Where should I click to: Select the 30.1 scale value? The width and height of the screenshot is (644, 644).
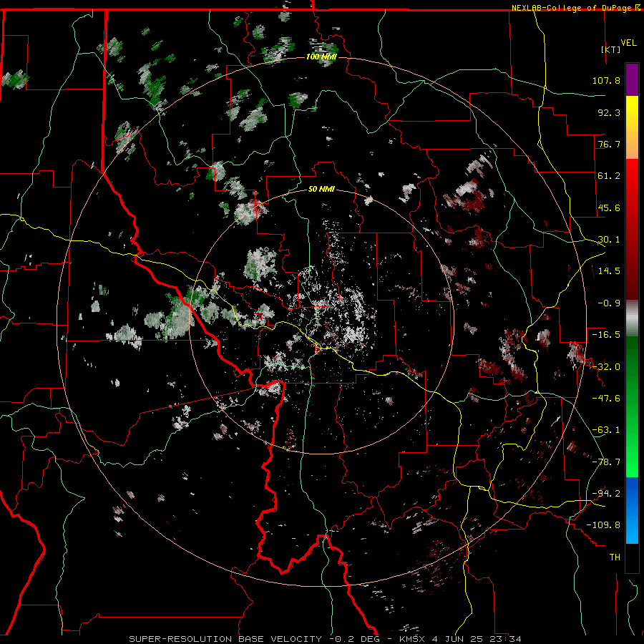(x=609, y=240)
